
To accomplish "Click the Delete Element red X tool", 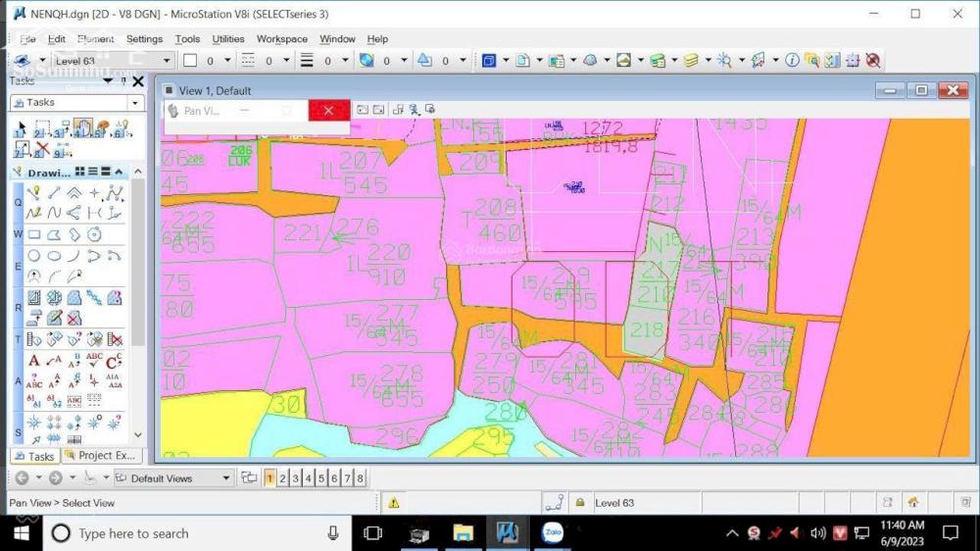I will 41,149.
